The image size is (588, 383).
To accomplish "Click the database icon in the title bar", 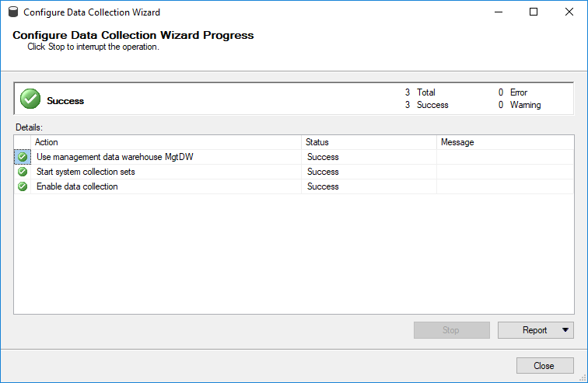I will coord(13,12).
